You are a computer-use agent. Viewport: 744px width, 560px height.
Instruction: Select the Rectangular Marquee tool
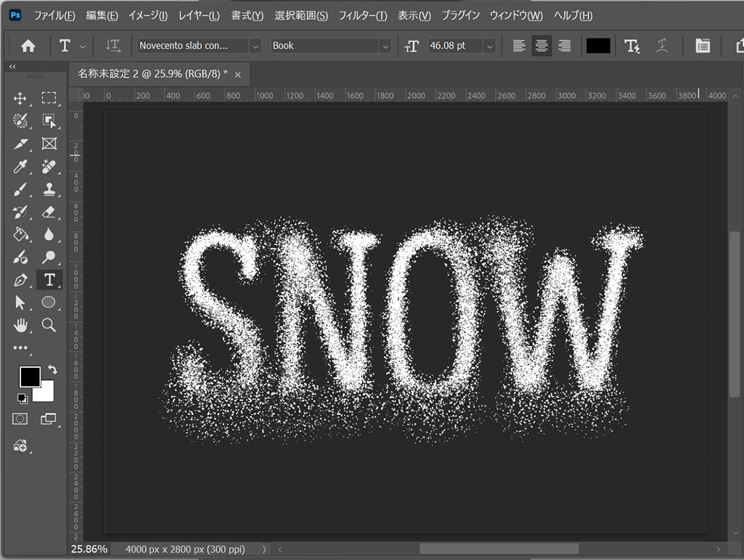tap(49, 99)
